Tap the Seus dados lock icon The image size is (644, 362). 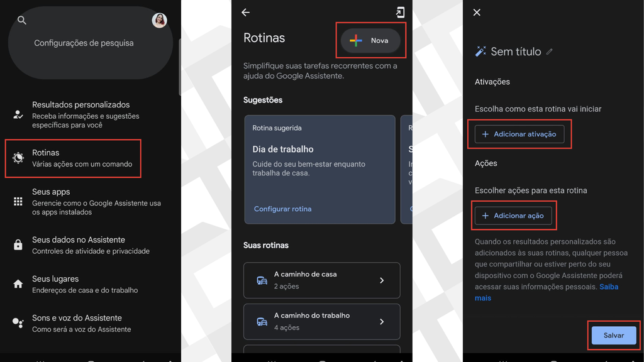[18, 244]
